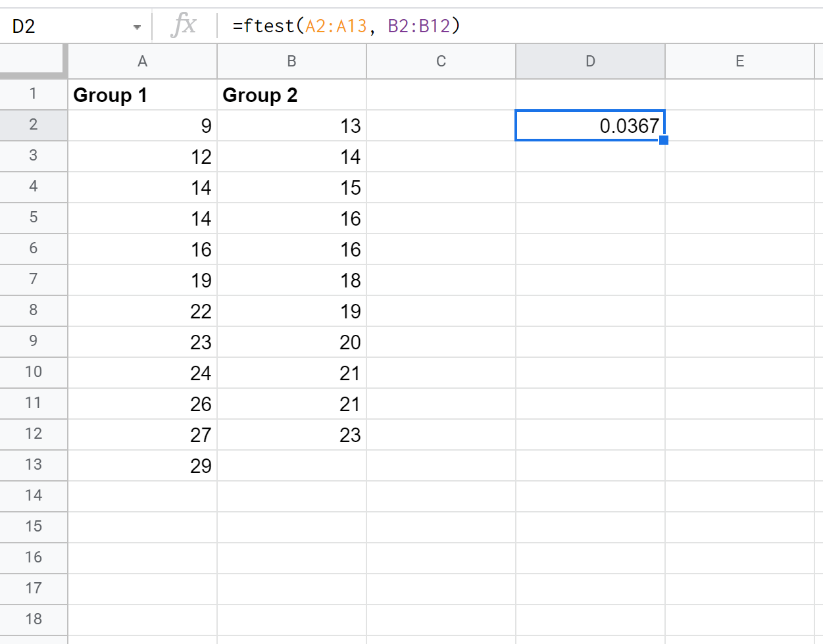The height and width of the screenshot is (644, 823).
Task: Select column B header
Action: pos(291,61)
